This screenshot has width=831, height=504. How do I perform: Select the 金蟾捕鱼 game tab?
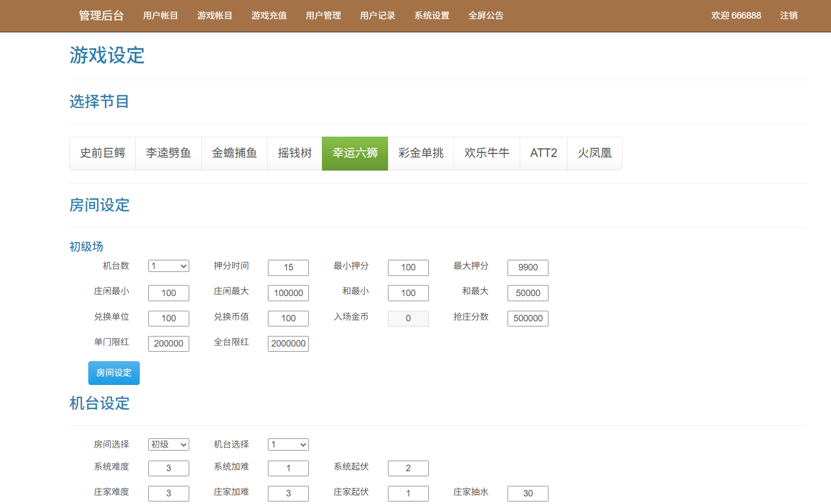coord(235,153)
